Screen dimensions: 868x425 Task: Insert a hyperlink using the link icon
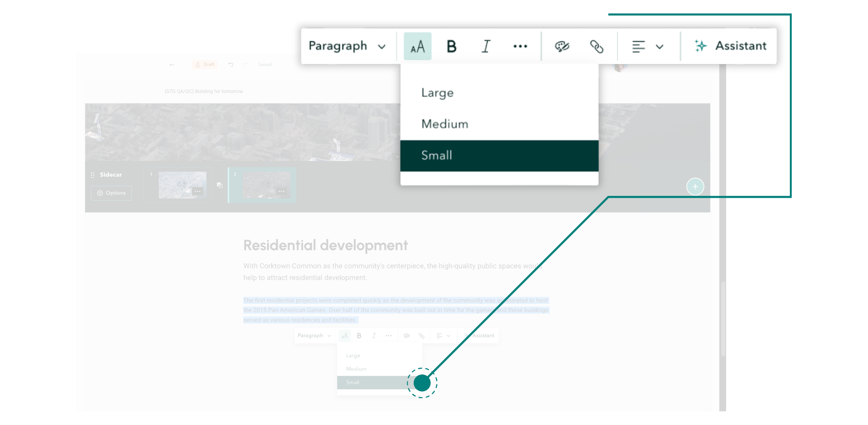[597, 46]
